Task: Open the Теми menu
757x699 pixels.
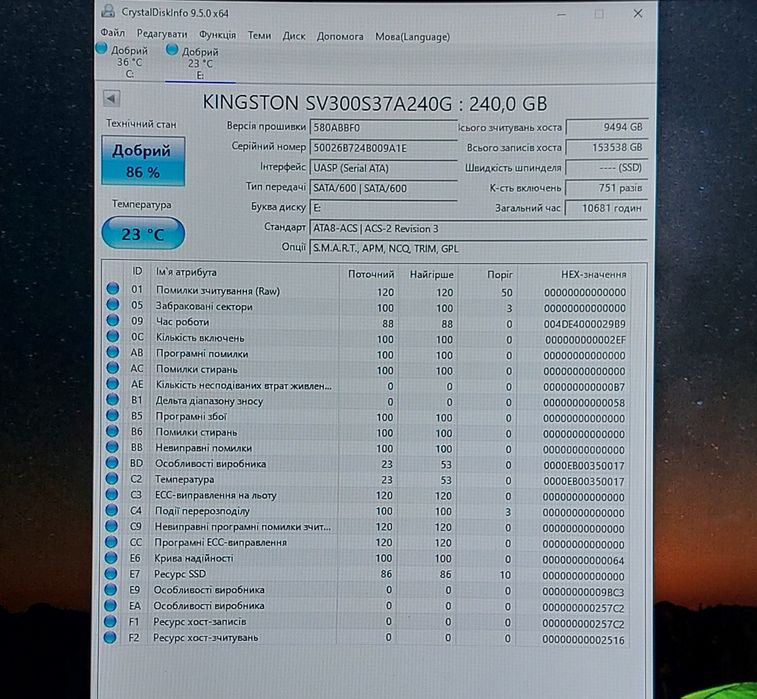Action: (259, 35)
